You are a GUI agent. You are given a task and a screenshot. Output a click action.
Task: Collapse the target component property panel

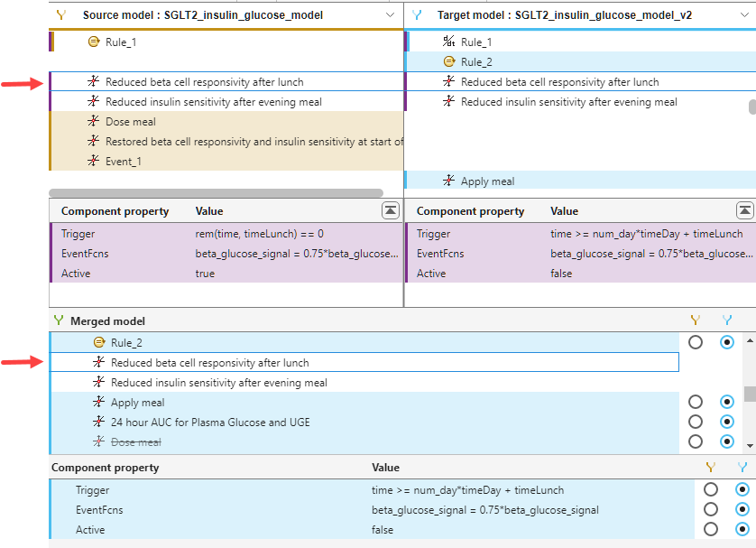(745, 210)
